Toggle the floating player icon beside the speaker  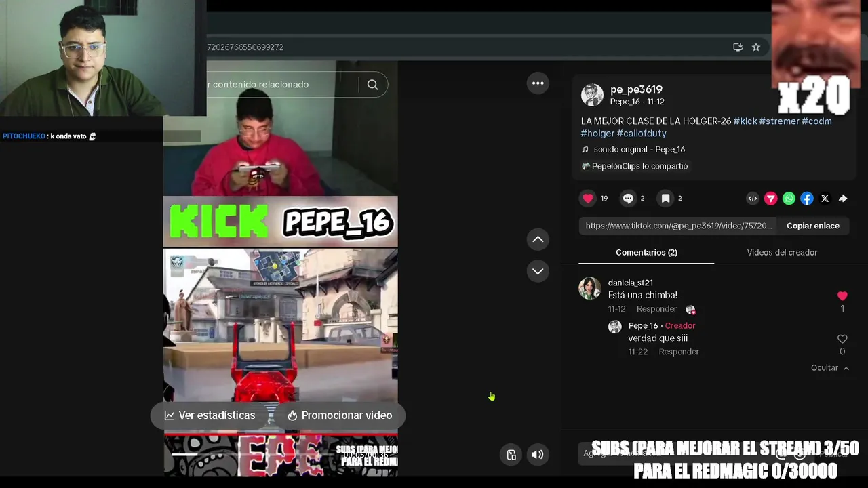click(511, 455)
